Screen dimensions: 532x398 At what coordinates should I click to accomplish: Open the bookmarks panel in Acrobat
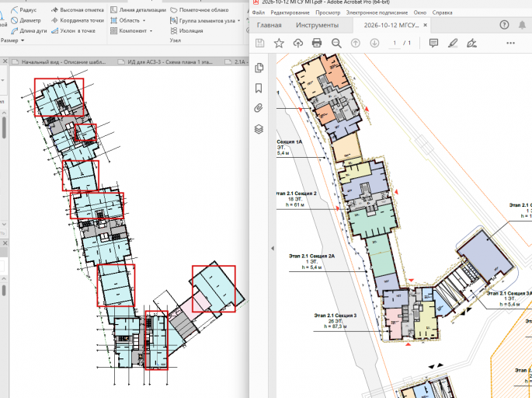(259, 89)
